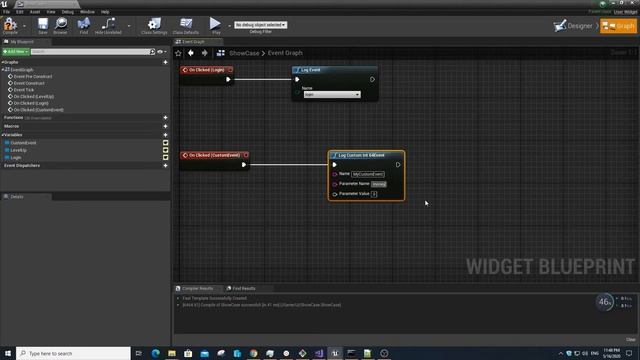Toggle visibility of Login variable
This screenshot has height=360, width=640.
click(165, 157)
